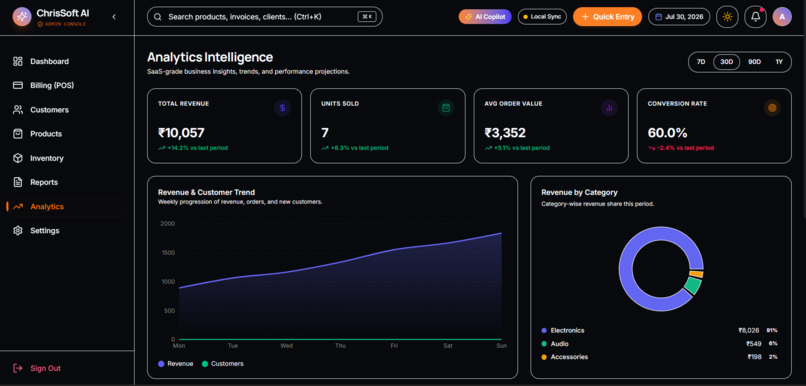Toggle the Revenue series in chart legend
This screenshot has width=806, height=386.
point(176,364)
